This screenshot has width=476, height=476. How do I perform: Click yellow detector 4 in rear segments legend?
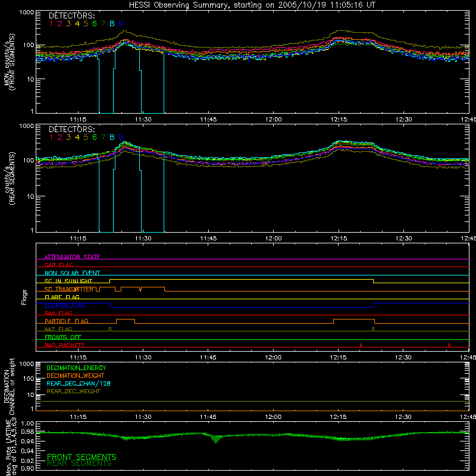(x=77, y=137)
